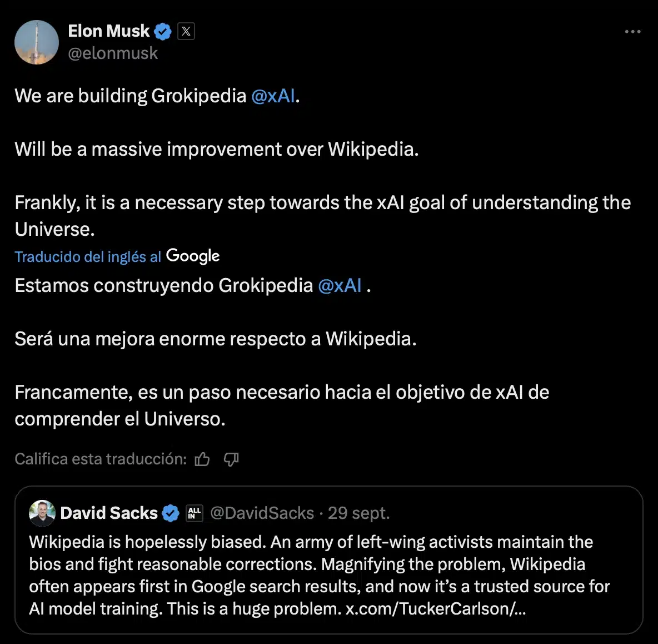Image resolution: width=658 pixels, height=644 pixels.
Task: Open the more options three-dot menu
Action: tap(632, 32)
